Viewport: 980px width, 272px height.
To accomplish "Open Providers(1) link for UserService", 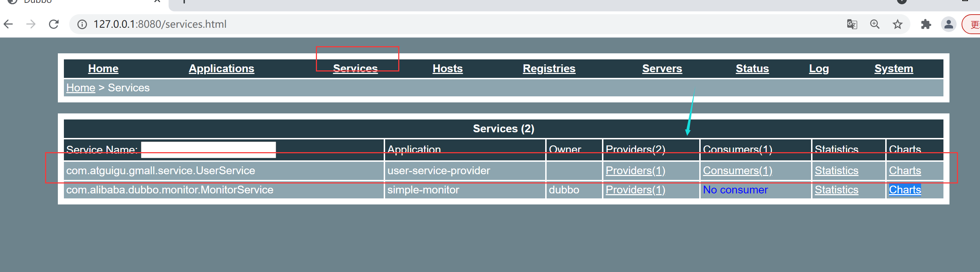I will point(635,171).
